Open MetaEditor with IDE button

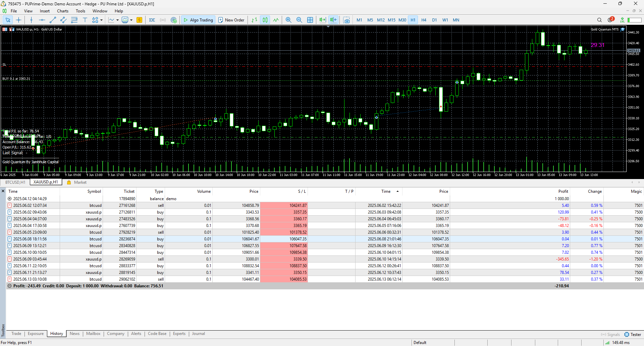152,20
